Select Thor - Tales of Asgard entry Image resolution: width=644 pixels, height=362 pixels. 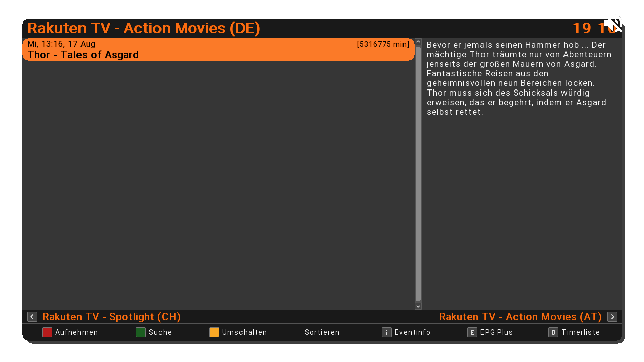[83, 55]
